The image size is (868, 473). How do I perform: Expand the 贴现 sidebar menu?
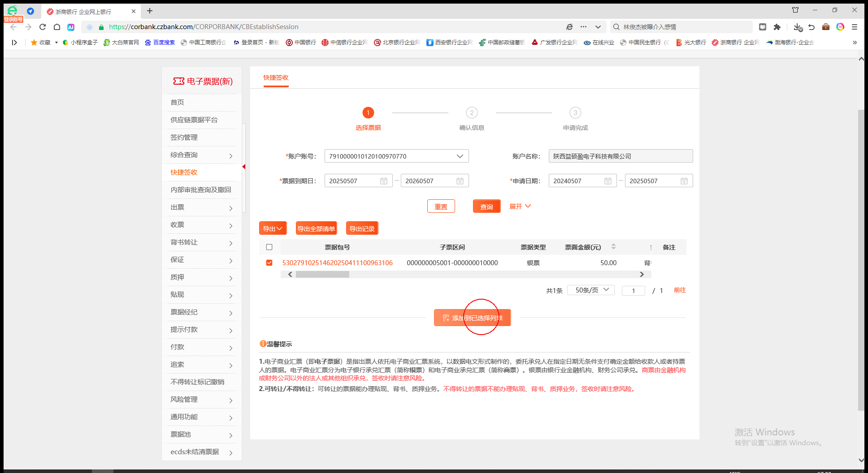tap(201, 295)
